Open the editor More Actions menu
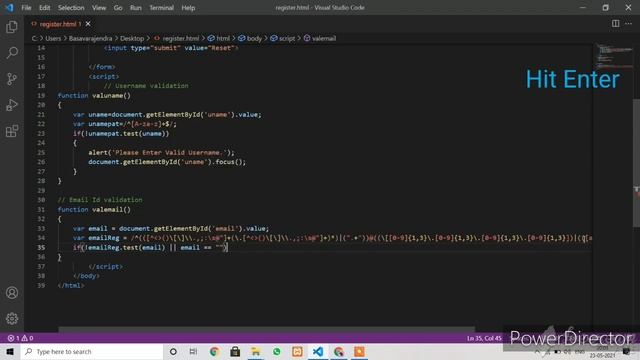The image size is (640, 360). coord(629,24)
